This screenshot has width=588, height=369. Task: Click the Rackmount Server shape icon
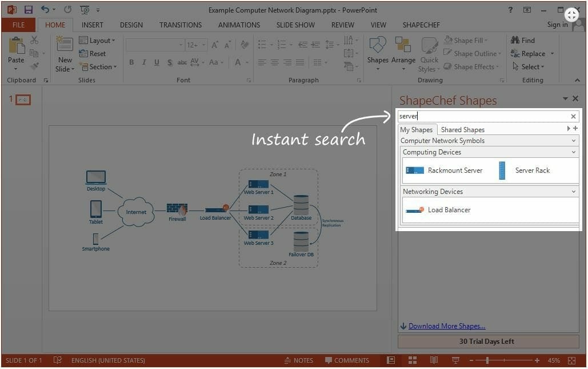click(415, 170)
